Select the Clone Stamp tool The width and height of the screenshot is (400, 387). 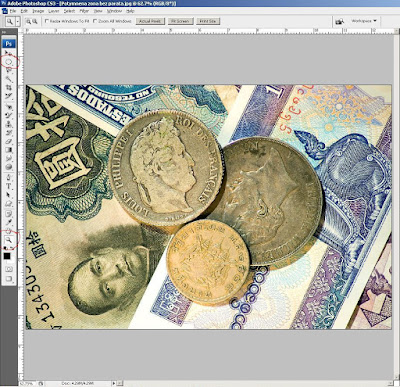tap(9, 124)
